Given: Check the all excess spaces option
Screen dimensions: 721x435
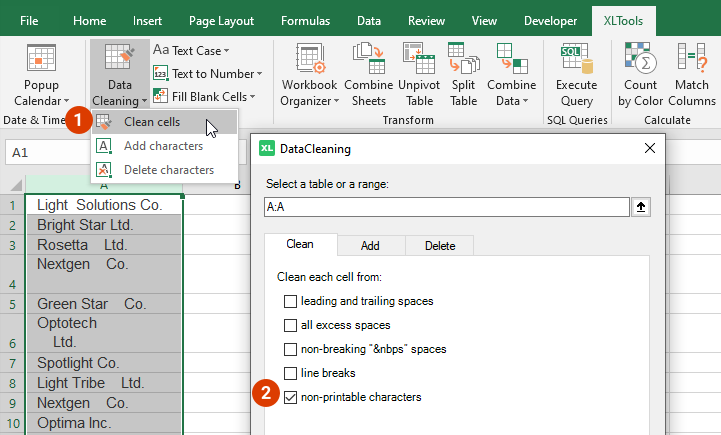Looking at the screenshot, I should 290,325.
